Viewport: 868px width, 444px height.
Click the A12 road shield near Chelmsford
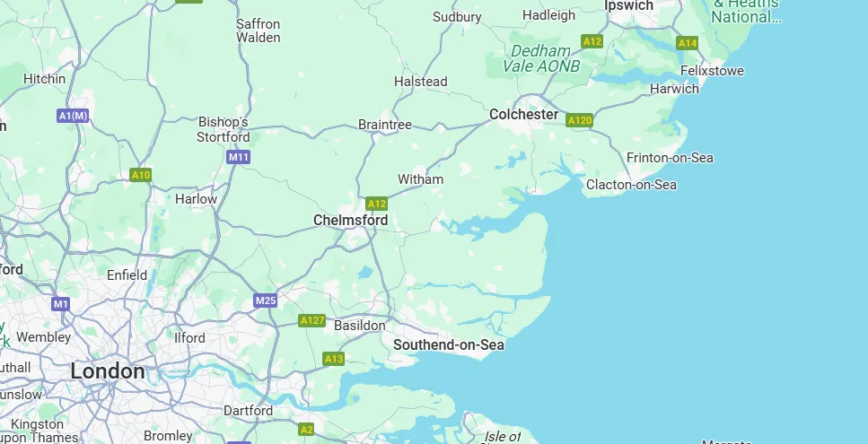(376, 204)
